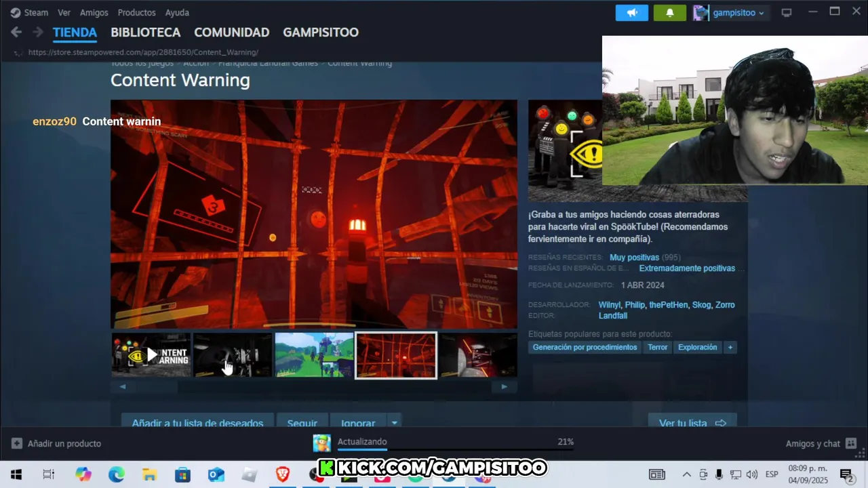Click the megaphone announcements icon

coord(632,13)
